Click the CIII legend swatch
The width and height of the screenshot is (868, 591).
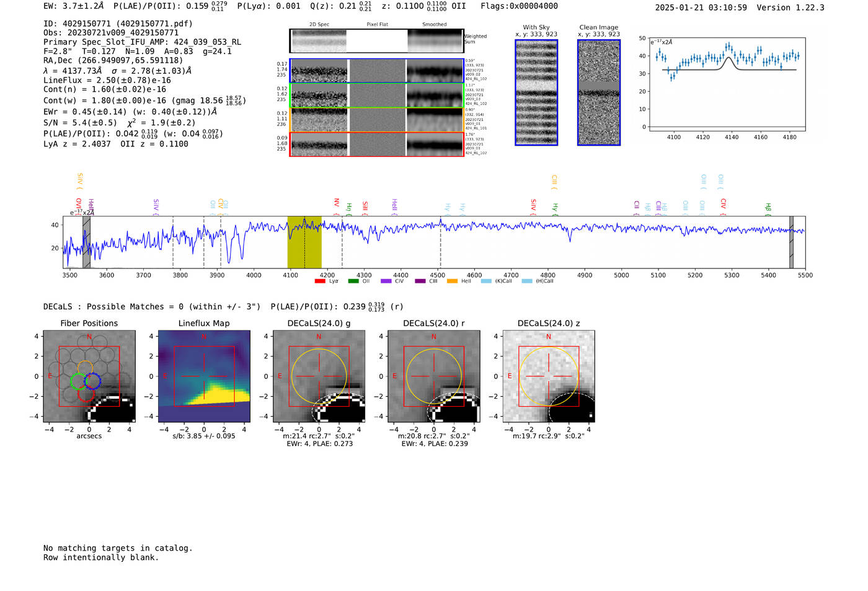(x=420, y=282)
